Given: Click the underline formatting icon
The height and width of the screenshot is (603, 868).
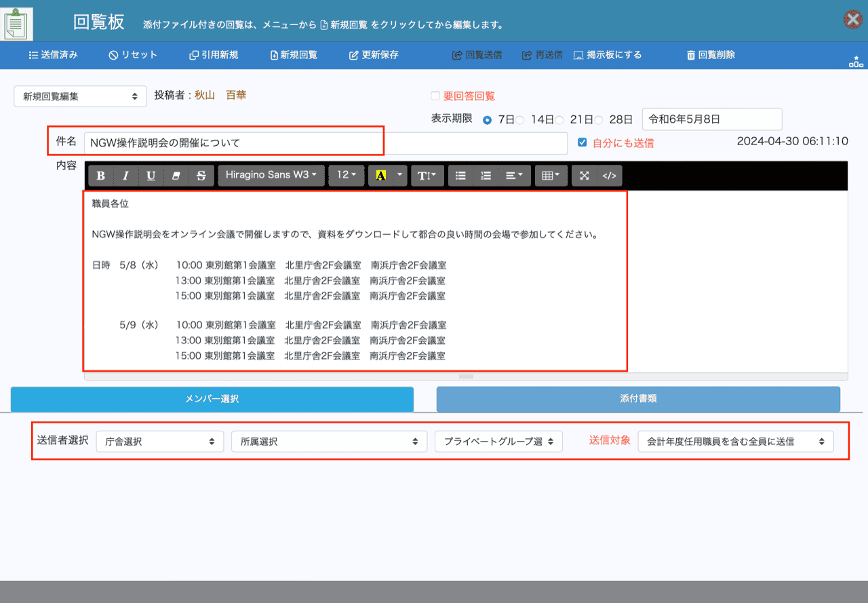Looking at the screenshot, I should tap(151, 176).
